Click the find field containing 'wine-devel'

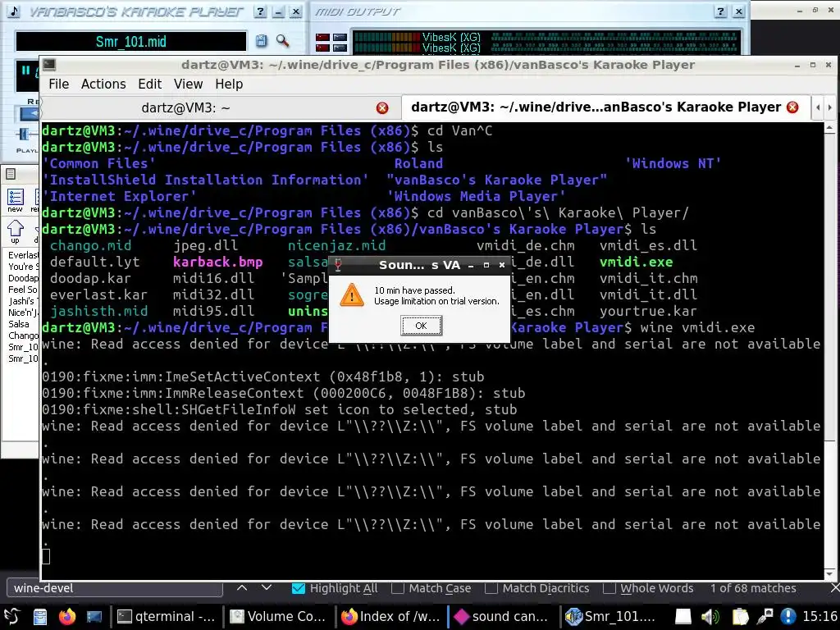(x=115, y=588)
